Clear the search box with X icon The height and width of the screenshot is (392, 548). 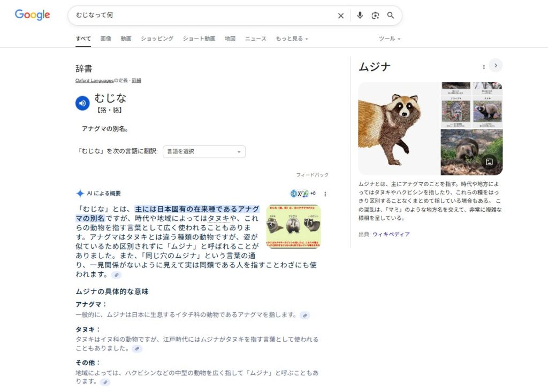(340, 16)
